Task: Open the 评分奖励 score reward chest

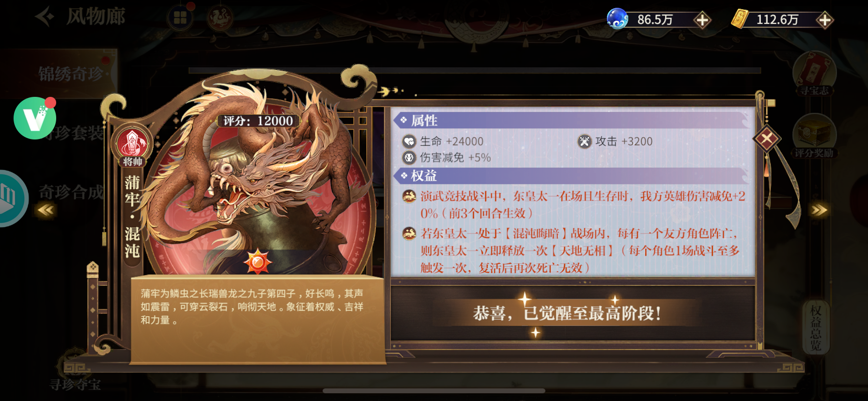Action: pyautogui.click(x=814, y=136)
